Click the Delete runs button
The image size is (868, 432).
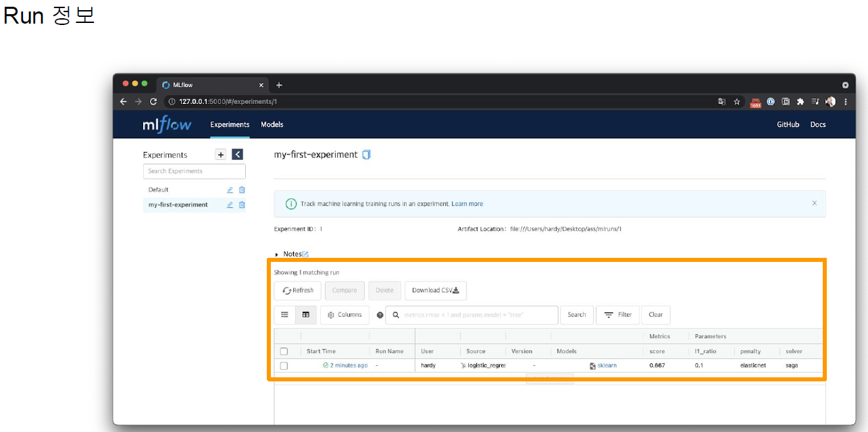[384, 291]
